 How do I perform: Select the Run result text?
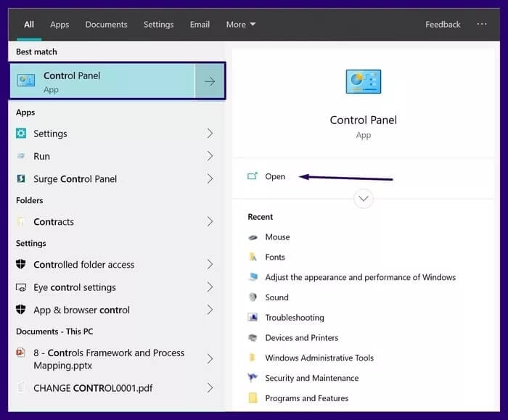click(41, 157)
